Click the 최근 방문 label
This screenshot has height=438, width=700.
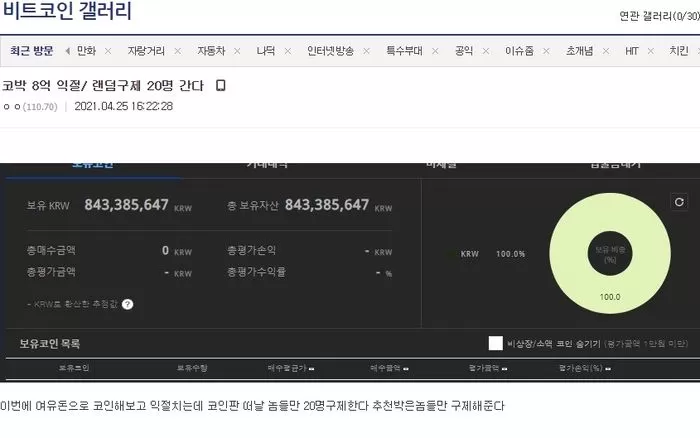click(31, 51)
